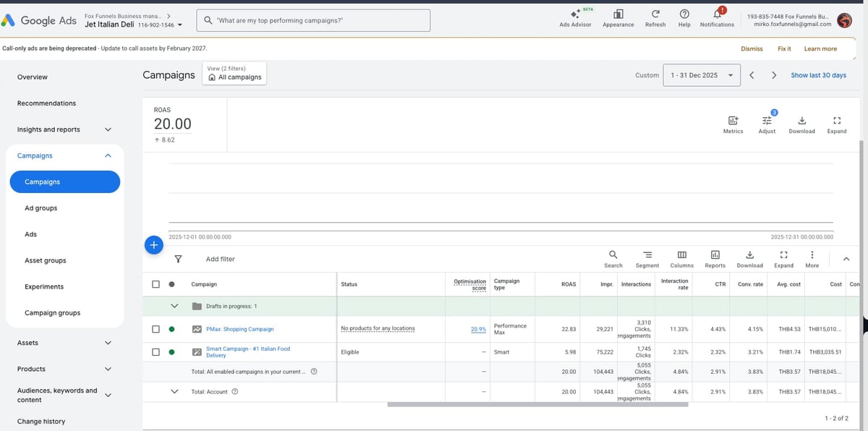Image resolution: width=868 pixels, height=431 pixels.
Task: Click the Learn more banner link
Action: coord(820,48)
